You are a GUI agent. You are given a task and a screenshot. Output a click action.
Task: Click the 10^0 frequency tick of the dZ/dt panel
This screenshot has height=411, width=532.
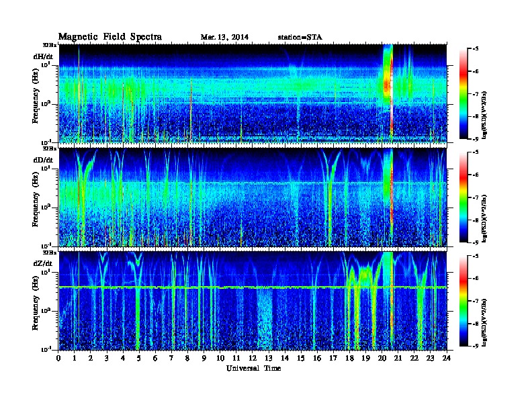click(46, 310)
